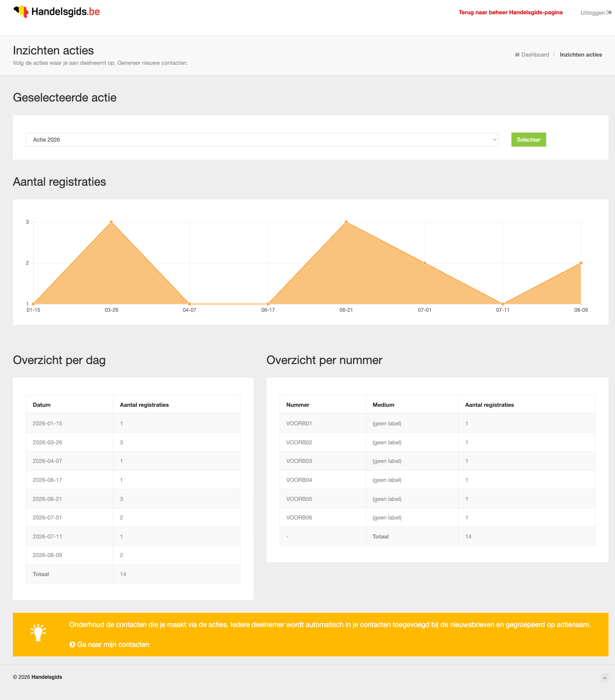This screenshot has height=700, width=615.
Task: Select the 2026-08-09 date cell
Action: pos(69,555)
